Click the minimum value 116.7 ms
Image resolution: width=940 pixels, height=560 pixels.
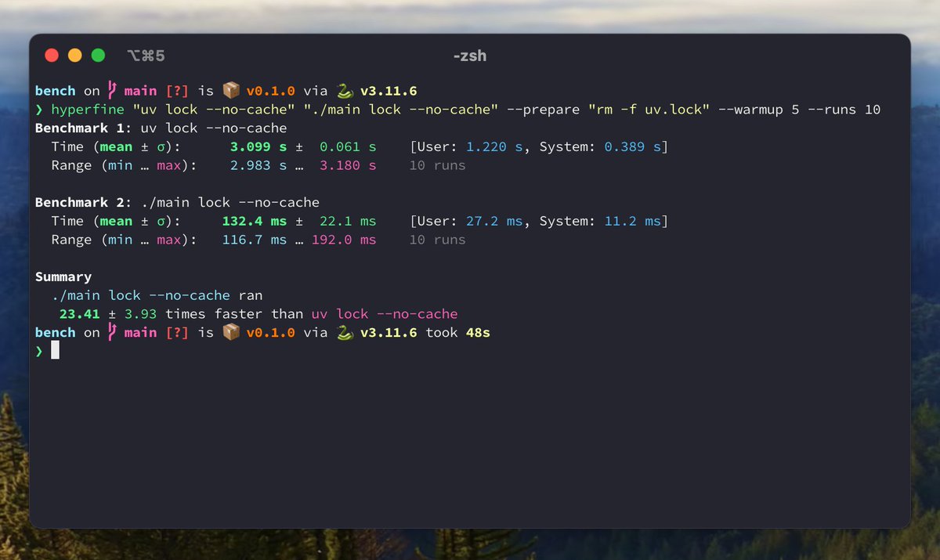[x=255, y=240]
